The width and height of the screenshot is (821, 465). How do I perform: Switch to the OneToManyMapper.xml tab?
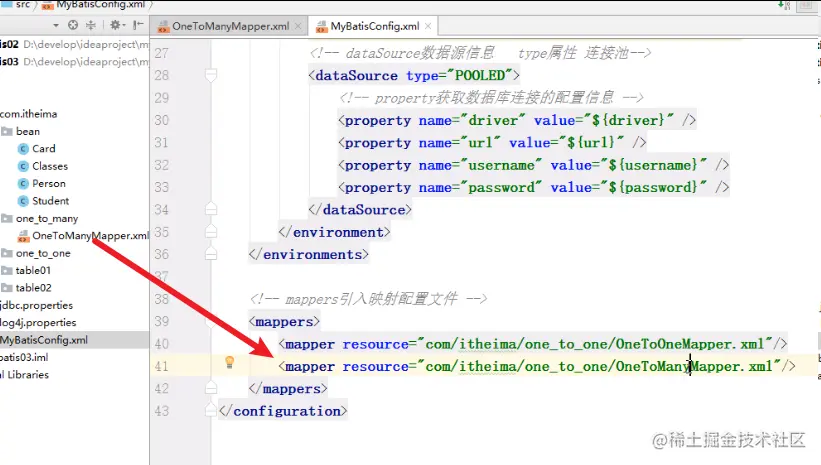pyautogui.click(x=230, y=26)
